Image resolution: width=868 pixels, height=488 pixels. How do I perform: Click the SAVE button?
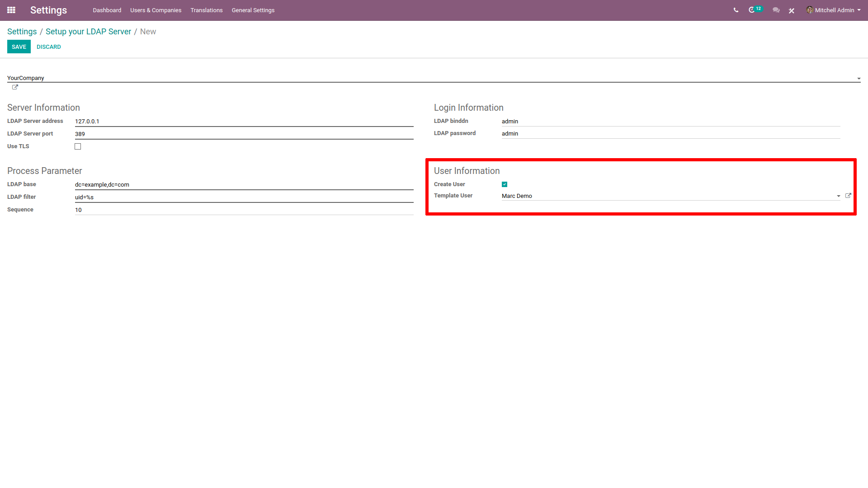pos(19,47)
